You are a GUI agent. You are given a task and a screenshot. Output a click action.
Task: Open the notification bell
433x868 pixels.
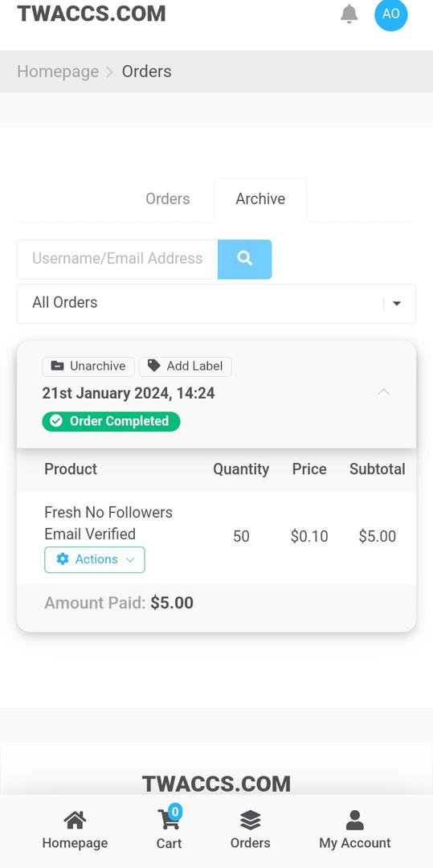349,14
